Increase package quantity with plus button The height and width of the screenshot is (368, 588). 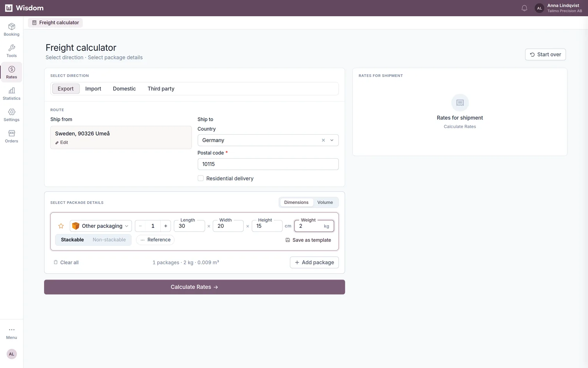(x=166, y=226)
